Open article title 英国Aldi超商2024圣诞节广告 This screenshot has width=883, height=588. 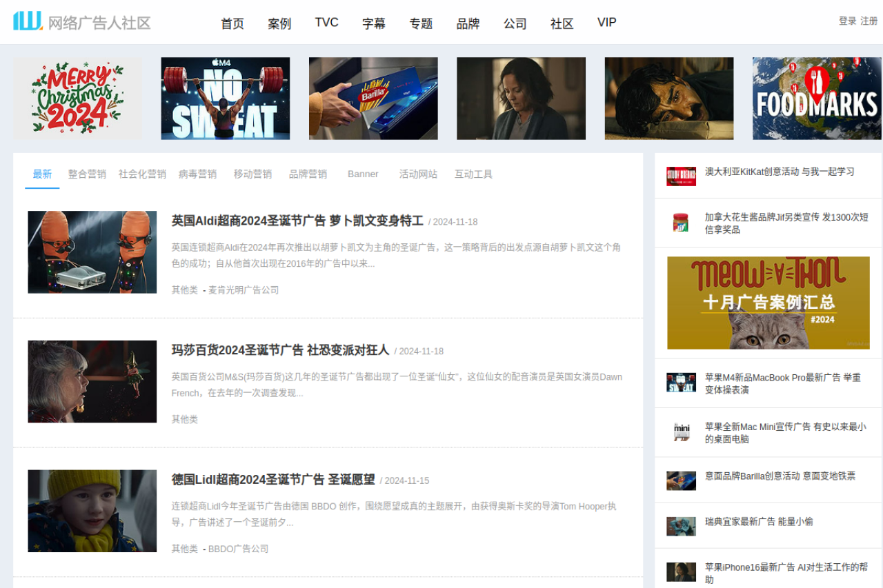[x=297, y=221]
